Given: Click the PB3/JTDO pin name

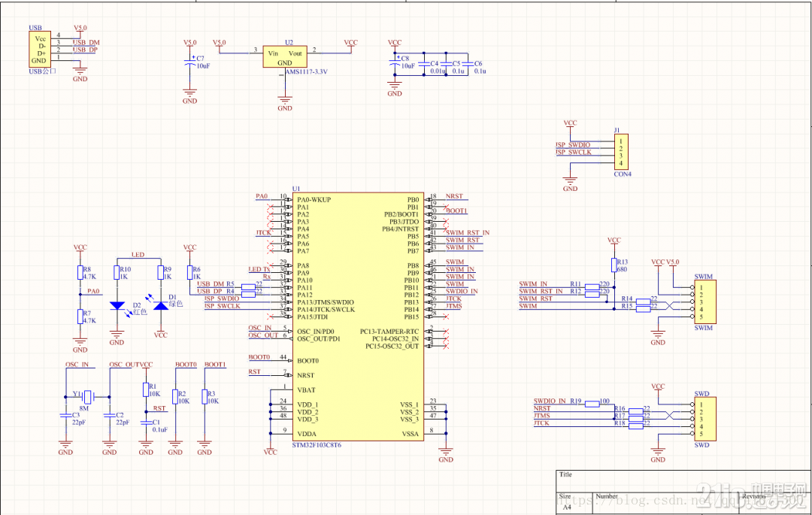Looking at the screenshot, I should pyautogui.click(x=404, y=222).
